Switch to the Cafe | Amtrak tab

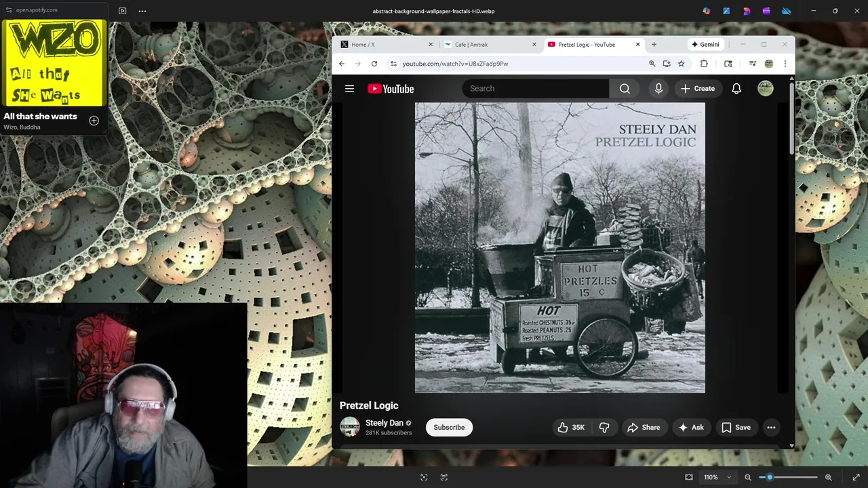coord(490,45)
